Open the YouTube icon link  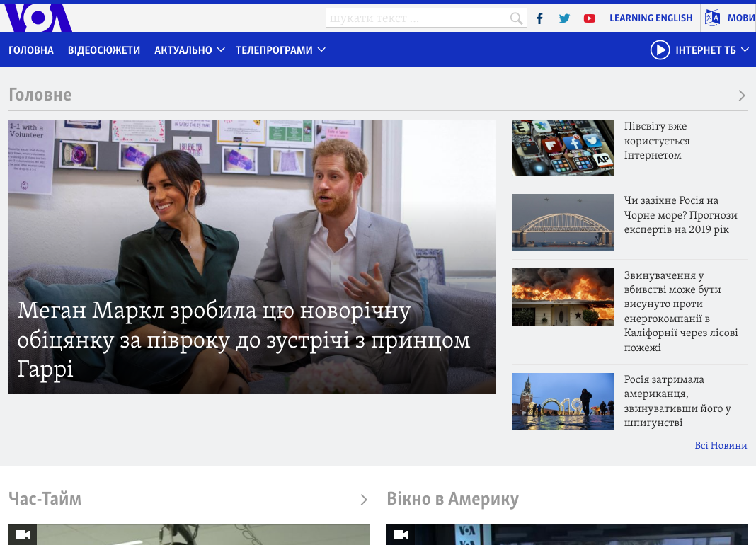pyautogui.click(x=589, y=18)
